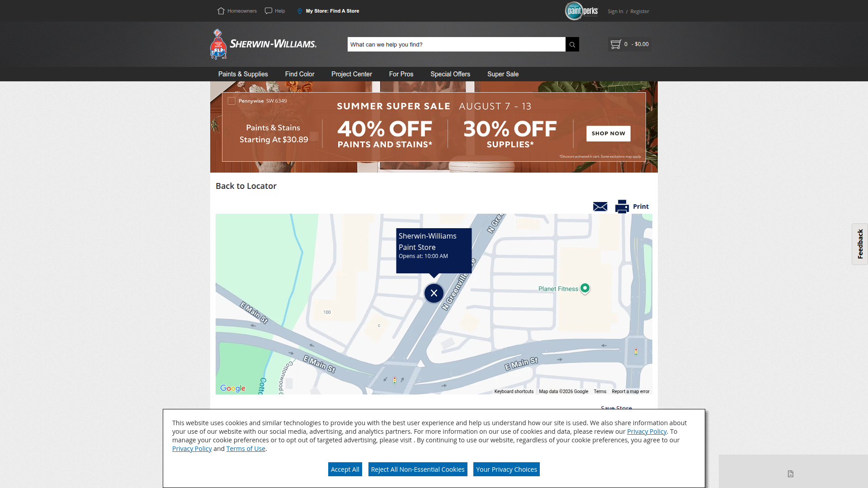Click the search magnifier button
Viewport: 868px width, 488px height.
click(572, 44)
